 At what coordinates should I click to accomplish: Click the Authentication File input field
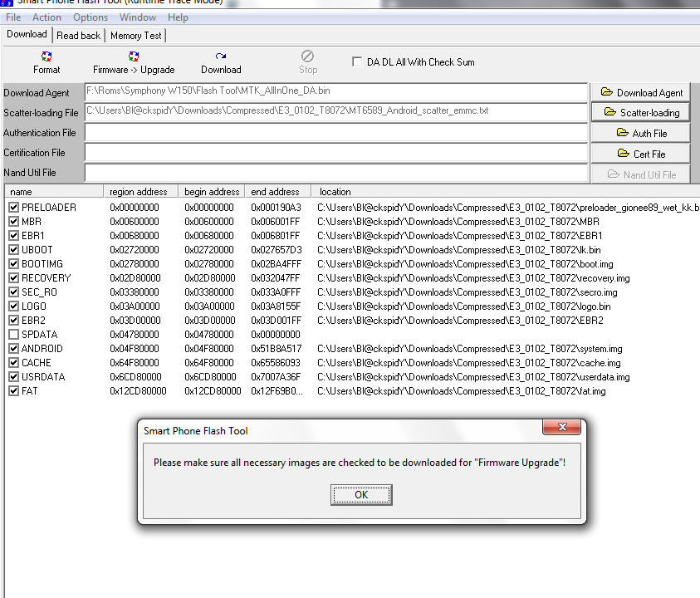point(336,133)
